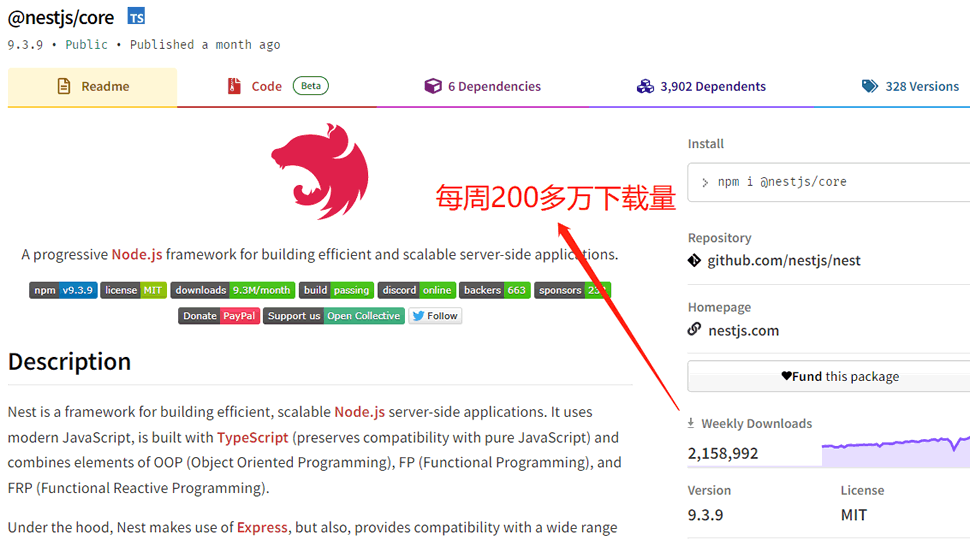Click the Weekly Downloads arrow icon
Screen dimensions: 970x541
pos(691,423)
